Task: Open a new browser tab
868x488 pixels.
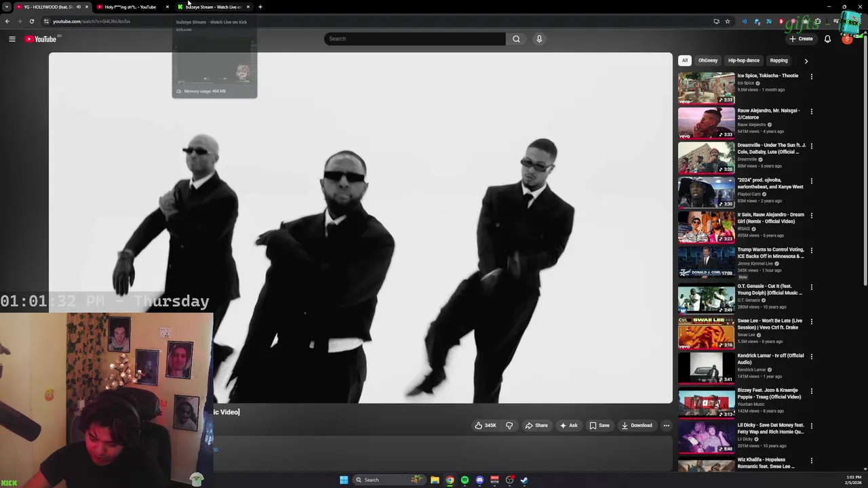Action: [x=260, y=7]
